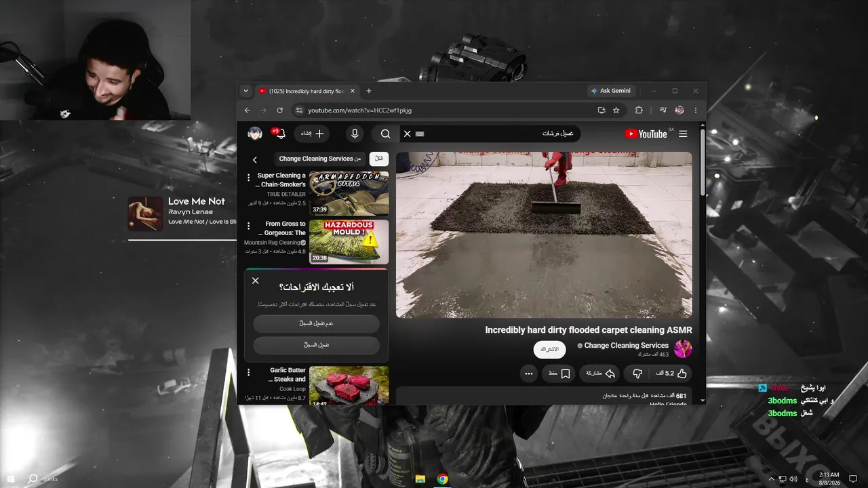Go forward in browser history
Screen dimensions: 868x488
(x=264, y=110)
